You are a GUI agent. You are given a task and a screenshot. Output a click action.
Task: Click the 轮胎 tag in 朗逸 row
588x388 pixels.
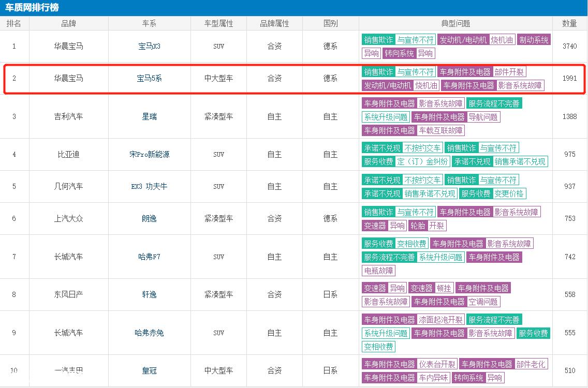pyautogui.click(x=418, y=226)
